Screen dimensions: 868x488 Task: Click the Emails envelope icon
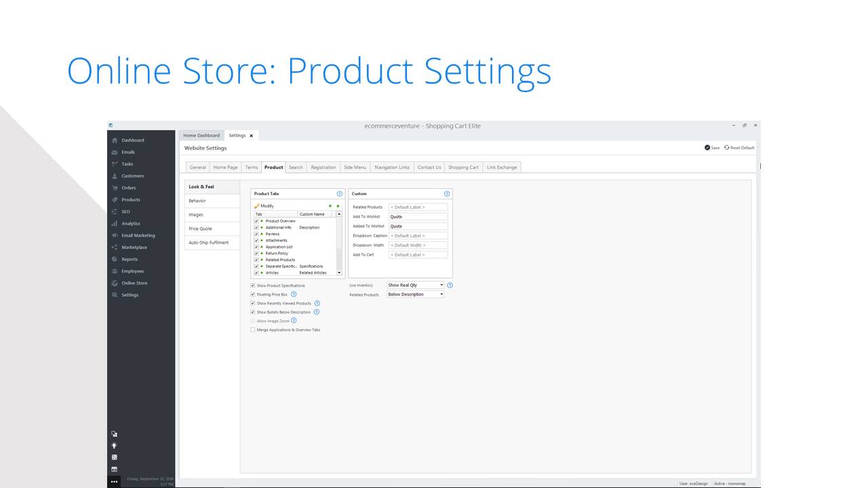[x=115, y=152]
